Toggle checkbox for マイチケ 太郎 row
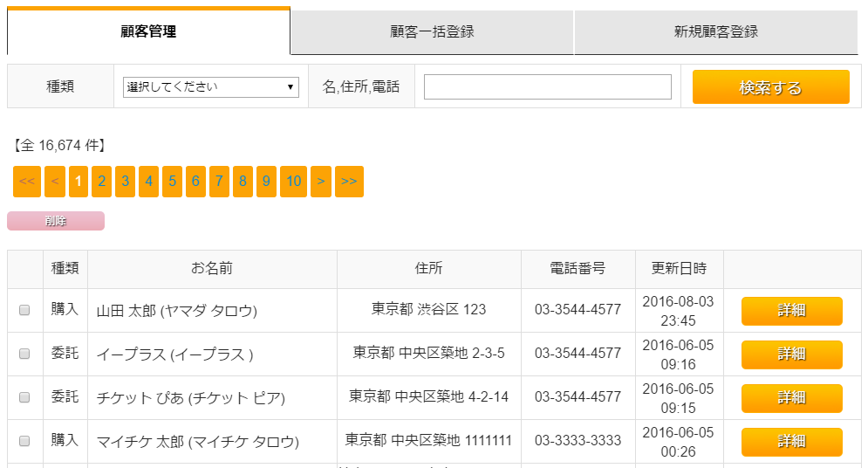 pos(24,441)
